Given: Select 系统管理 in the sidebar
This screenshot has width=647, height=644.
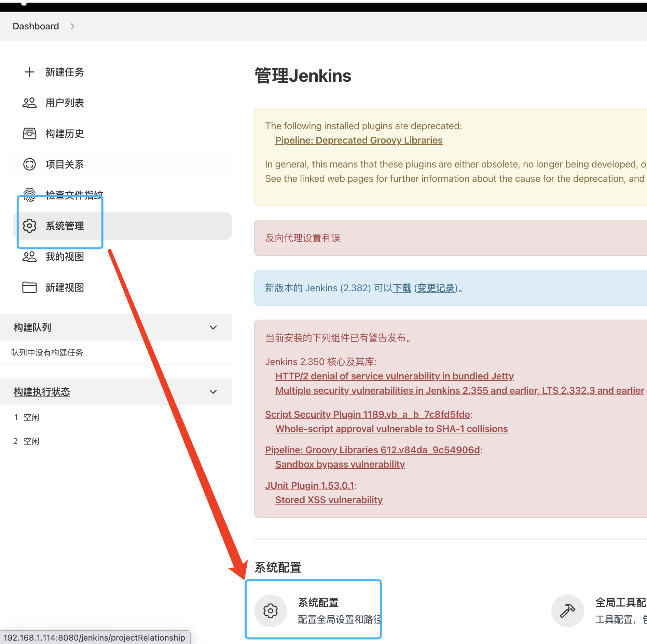Looking at the screenshot, I should coord(122,226).
